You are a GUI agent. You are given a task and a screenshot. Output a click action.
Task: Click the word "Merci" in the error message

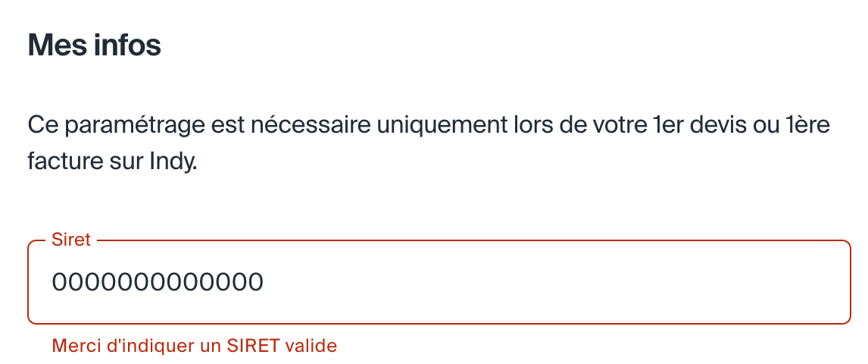tap(71, 347)
